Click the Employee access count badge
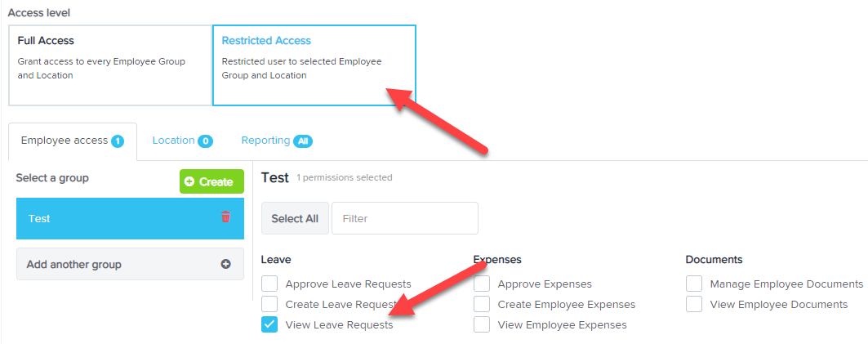 118,141
